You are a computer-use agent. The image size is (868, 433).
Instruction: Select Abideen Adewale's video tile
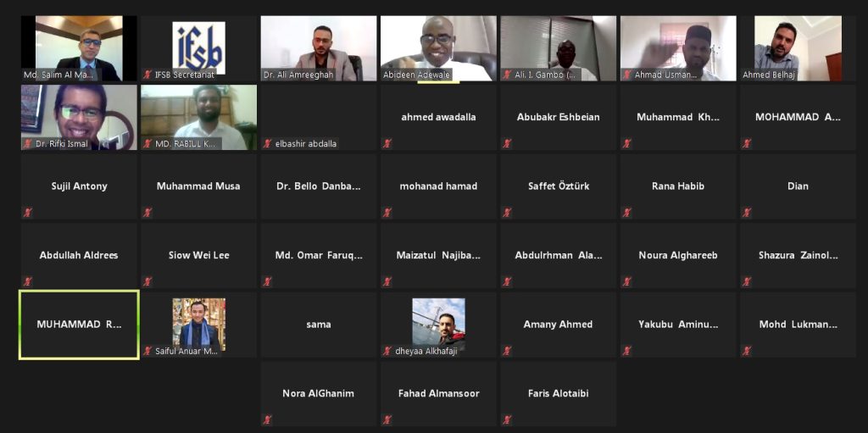[x=438, y=48]
